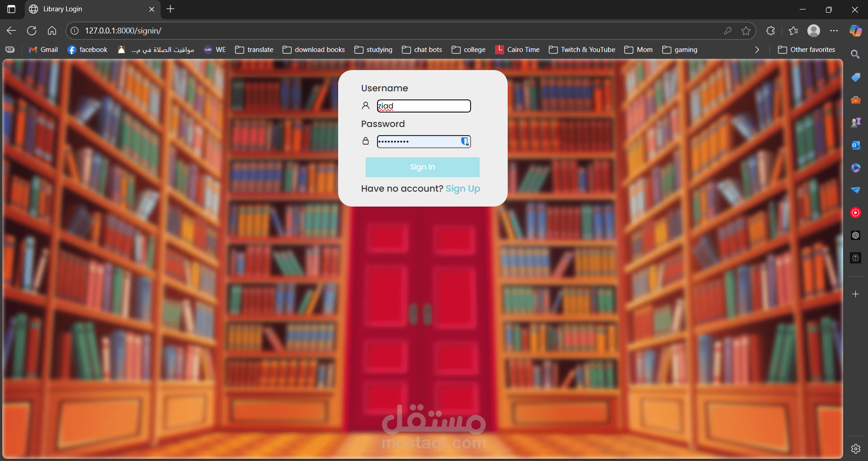The height and width of the screenshot is (461, 868).
Task: Open the Favorites hub icon
Action: [x=793, y=31]
